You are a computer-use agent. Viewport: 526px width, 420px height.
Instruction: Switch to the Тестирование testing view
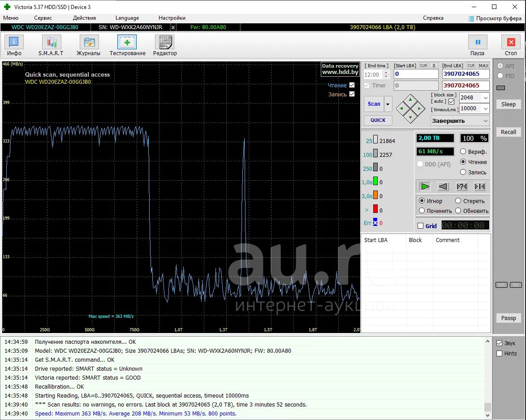pyautogui.click(x=127, y=46)
